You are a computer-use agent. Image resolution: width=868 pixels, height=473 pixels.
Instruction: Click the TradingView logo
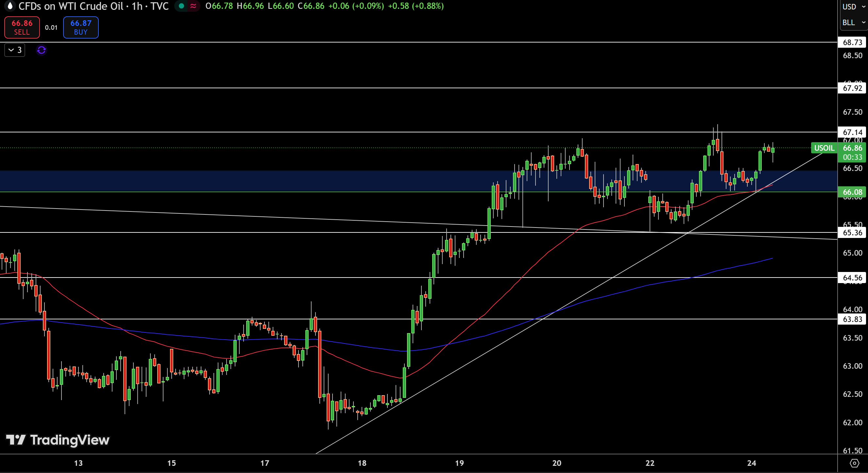tap(58, 440)
